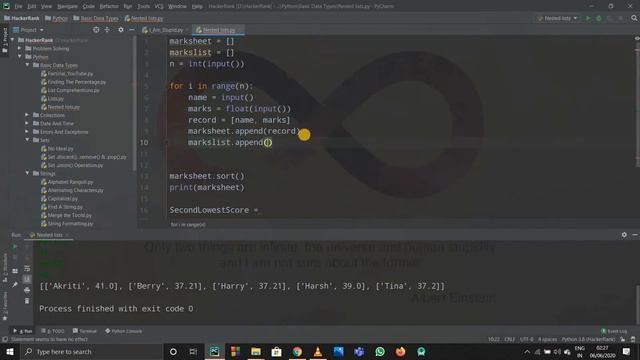Clear console with trash icon

[x=27, y=301]
